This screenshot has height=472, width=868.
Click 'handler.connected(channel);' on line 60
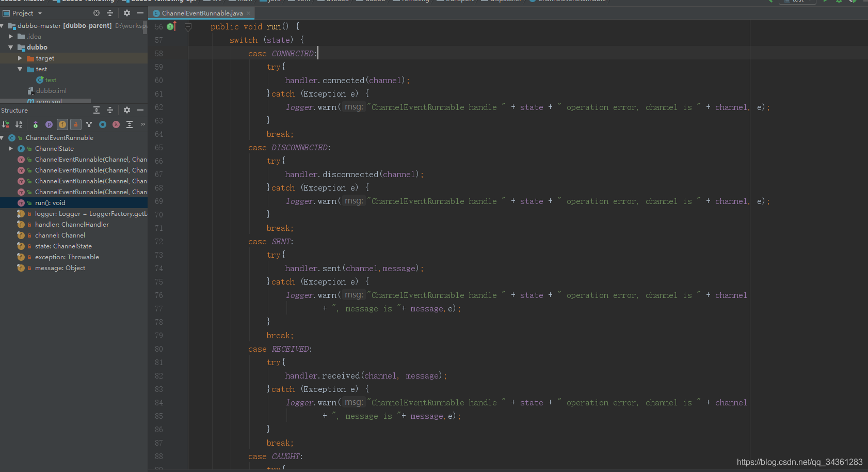[x=347, y=81]
